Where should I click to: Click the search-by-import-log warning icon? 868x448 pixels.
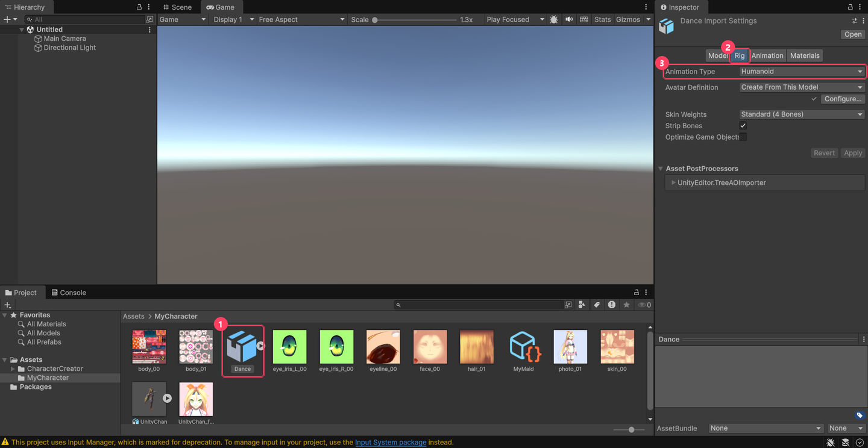pos(612,305)
